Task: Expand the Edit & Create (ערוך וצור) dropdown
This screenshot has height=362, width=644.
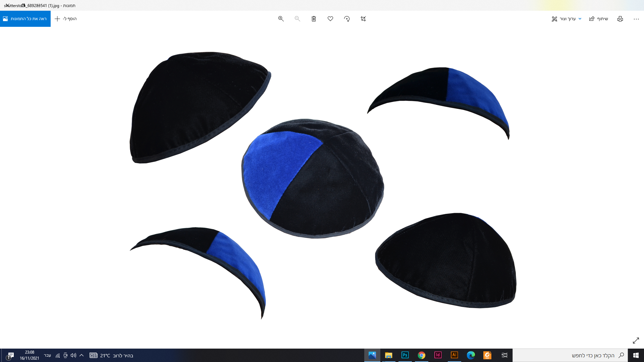Action: pos(566,19)
